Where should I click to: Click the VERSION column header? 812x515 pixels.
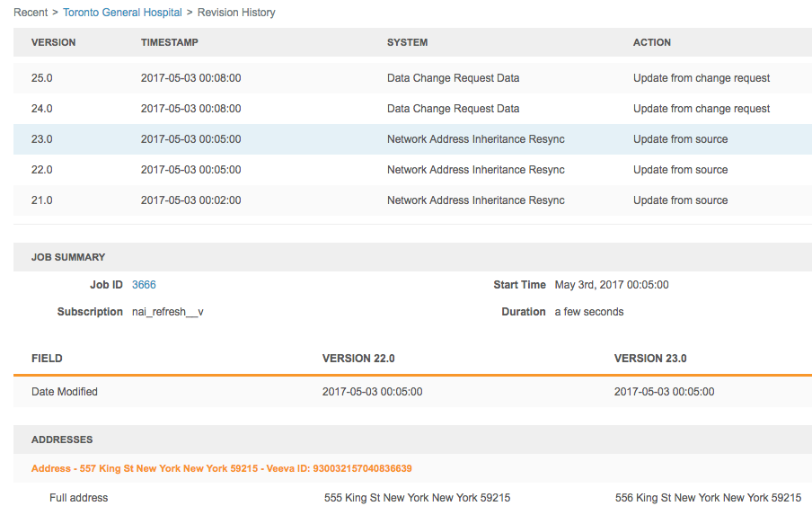pyautogui.click(x=54, y=42)
